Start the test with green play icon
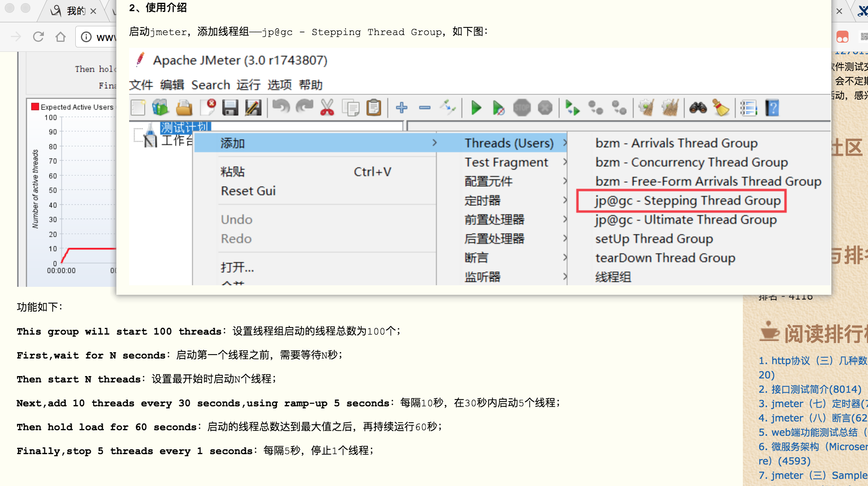The image size is (868, 486). click(x=476, y=108)
